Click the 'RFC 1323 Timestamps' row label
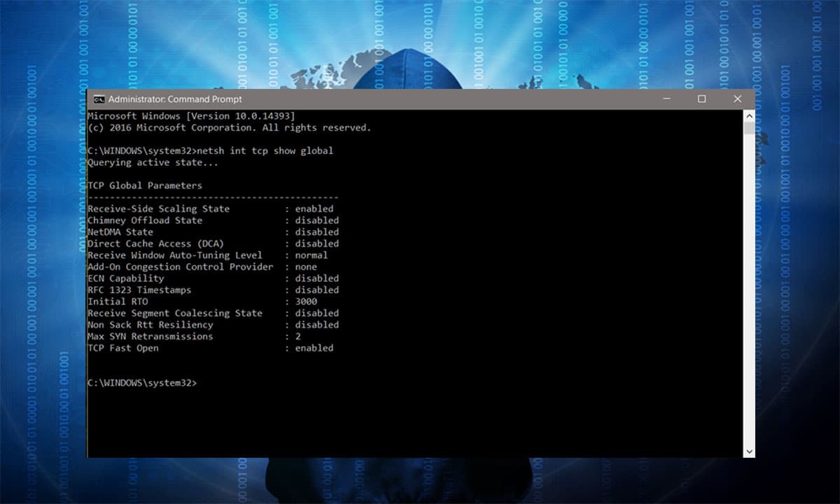 [139, 290]
